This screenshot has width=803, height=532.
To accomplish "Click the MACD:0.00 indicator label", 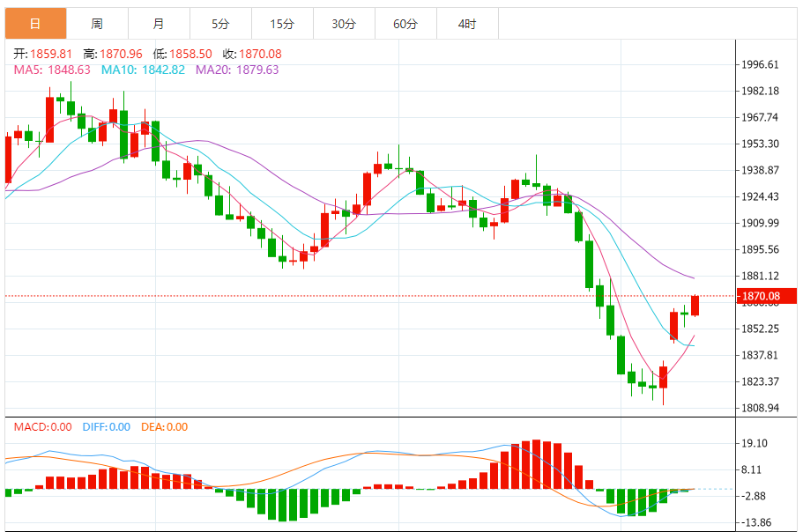I will coord(42,427).
